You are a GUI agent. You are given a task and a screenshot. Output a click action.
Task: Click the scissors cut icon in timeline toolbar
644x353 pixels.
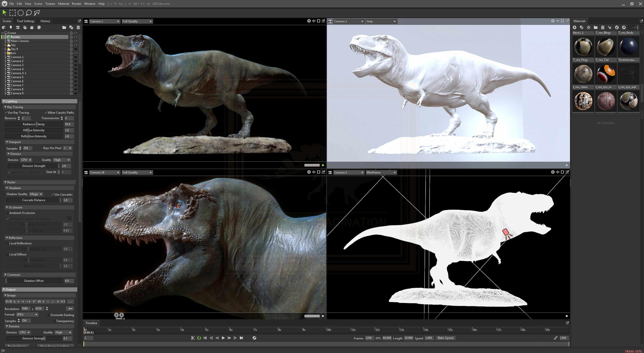193,338
